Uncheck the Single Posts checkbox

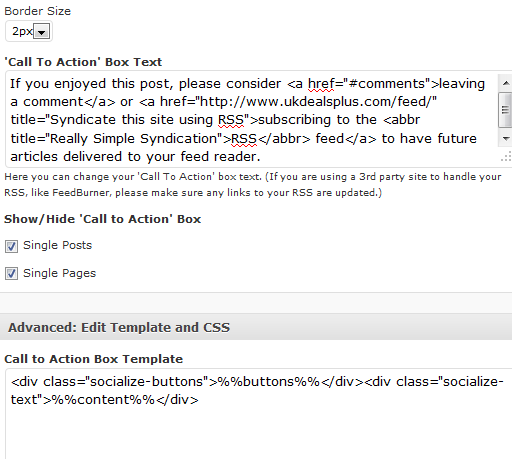point(11,246)
